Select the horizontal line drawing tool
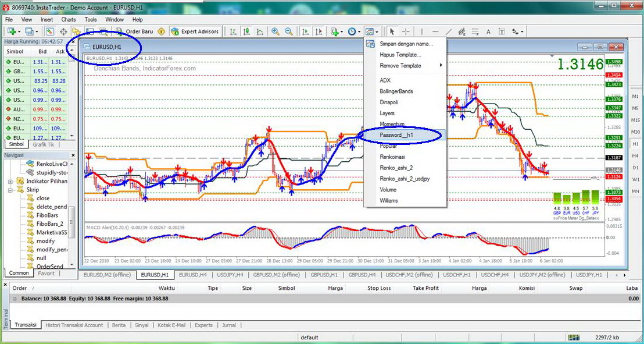Screen dimensions: 644x344 tap(435, 31)
